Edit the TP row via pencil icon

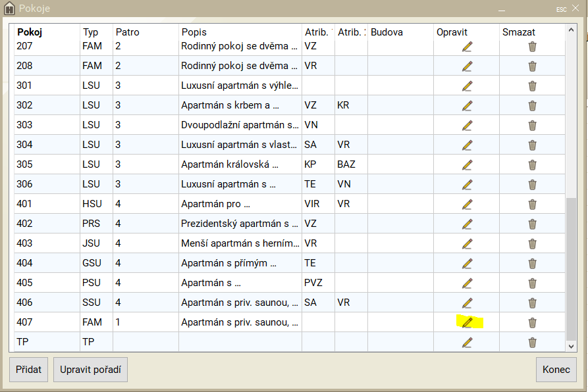467,342
